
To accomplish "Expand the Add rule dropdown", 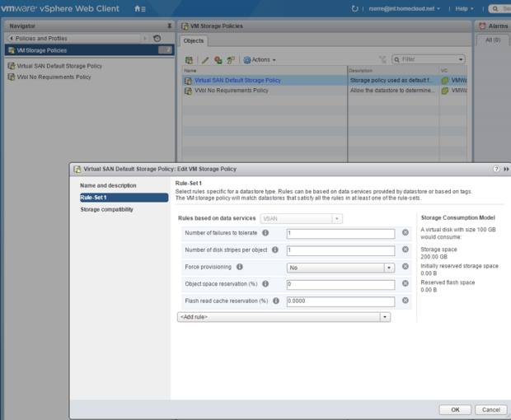I will (x=385, y=317).
